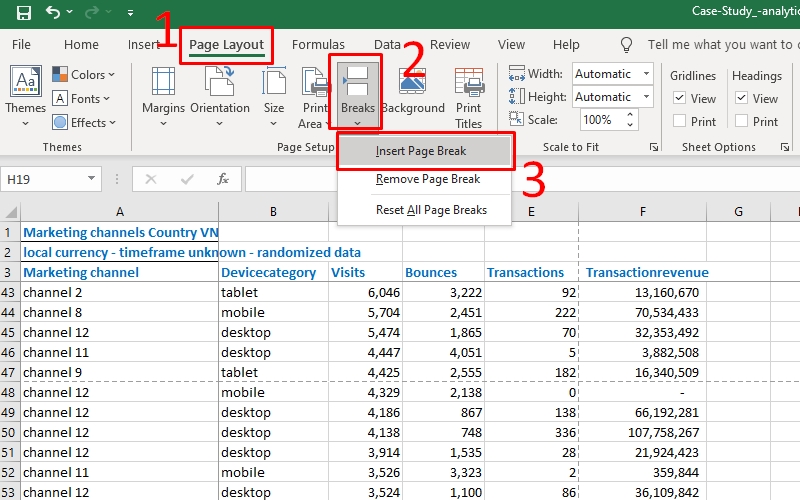This screenshot has height=500, width=800.
Task: Click the Undo arrow icon
Action: [x=53, y=12]
